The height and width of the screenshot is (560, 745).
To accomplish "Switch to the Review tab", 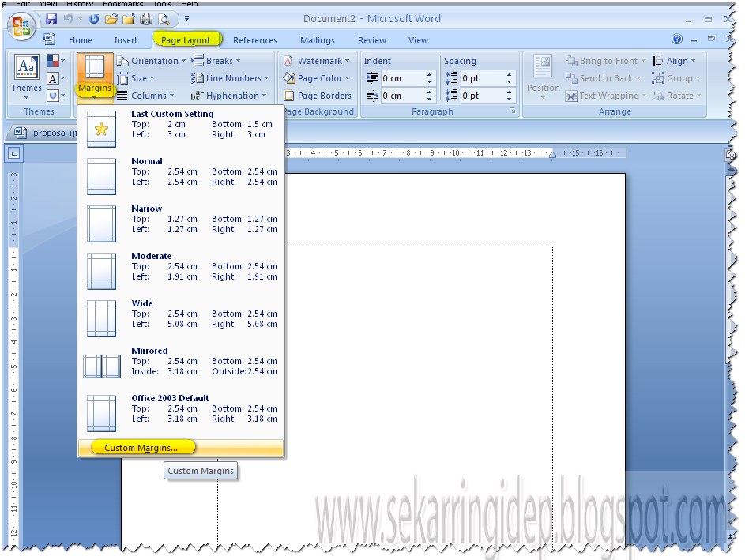I will click(x=372, y=40).
